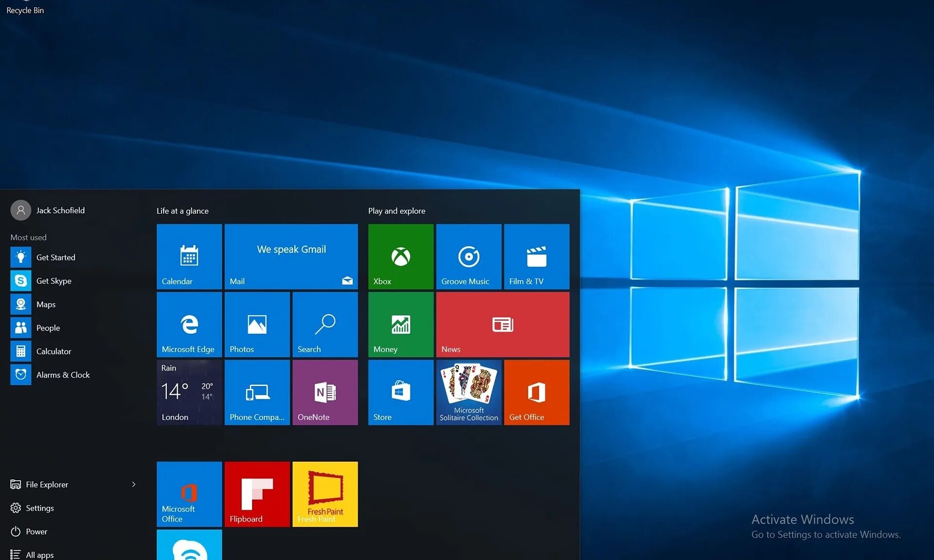Open the OneNote tile
This screenshot has width=934, height=560.
point(325,392)
